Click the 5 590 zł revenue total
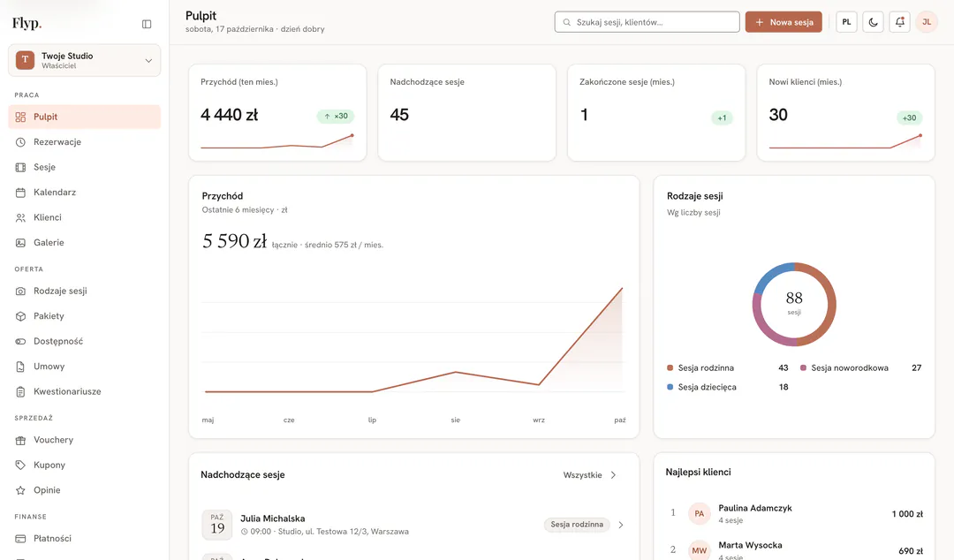 coord(234,242)
